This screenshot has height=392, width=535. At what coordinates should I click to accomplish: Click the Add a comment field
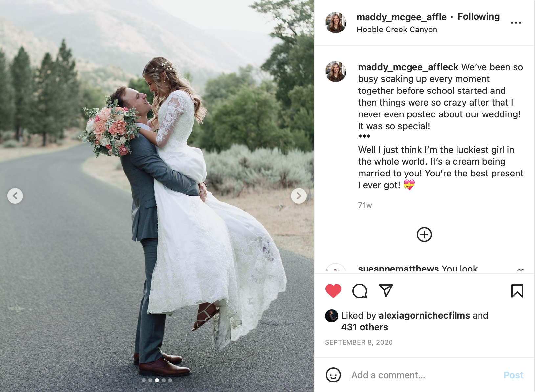(x=424, y=375)
